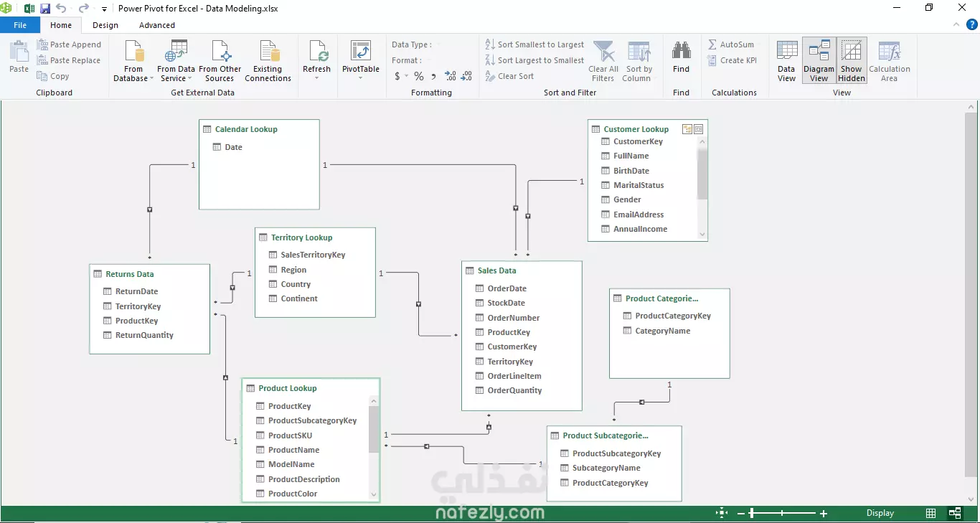Click Create KPI
Image resolution: width=980 pixels, height=523 pixels.
click(732, 60)
